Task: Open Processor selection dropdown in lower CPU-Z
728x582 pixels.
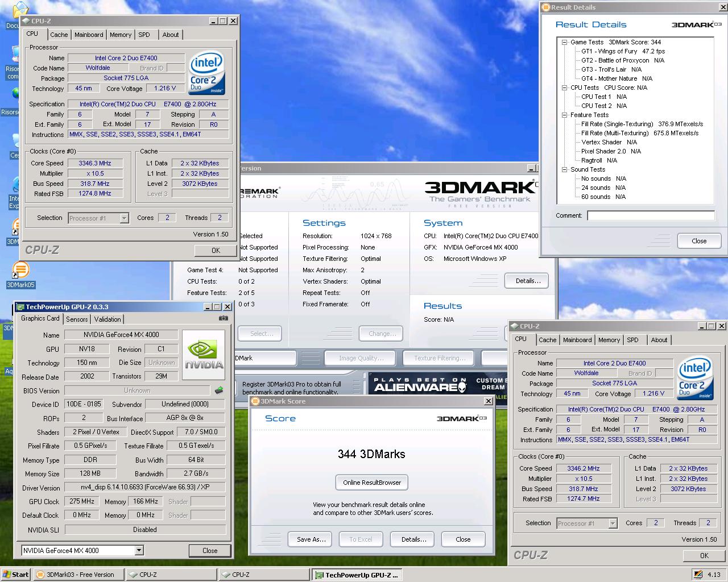Action: click(613, 523)
